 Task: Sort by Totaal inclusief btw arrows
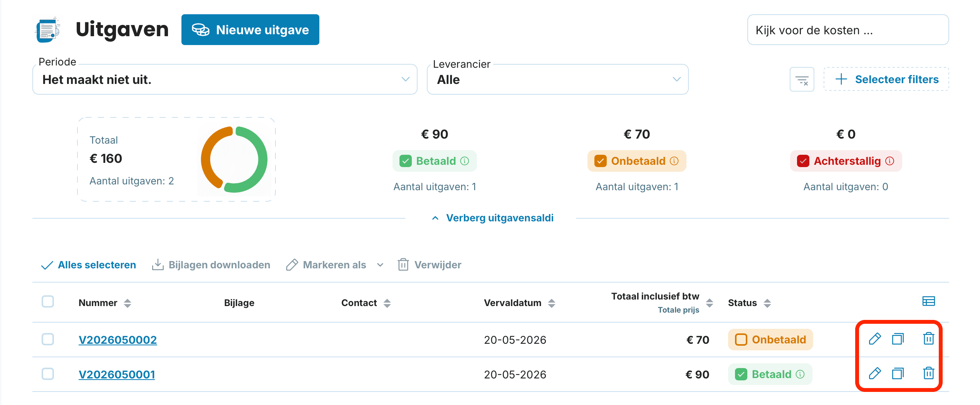(710, 303)
